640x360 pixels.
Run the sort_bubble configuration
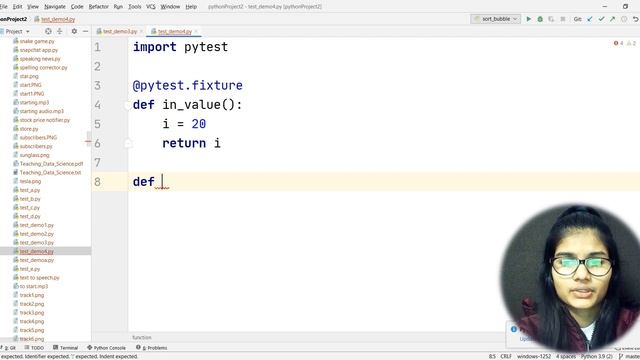[x=529, y=19]
